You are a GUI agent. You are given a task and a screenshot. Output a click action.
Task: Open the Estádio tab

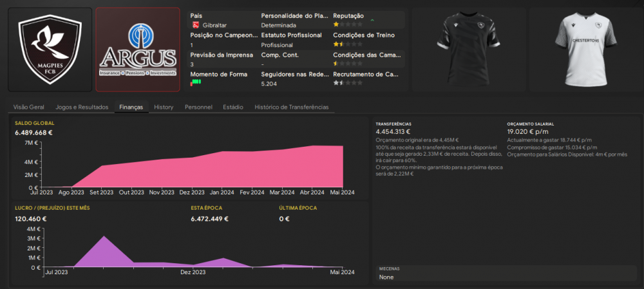233,107
